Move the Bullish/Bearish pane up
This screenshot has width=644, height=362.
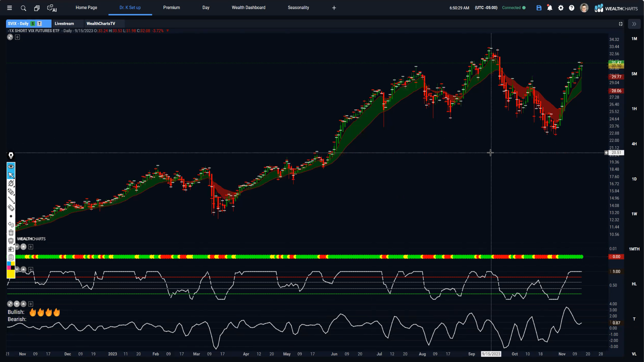pos(23,304)
